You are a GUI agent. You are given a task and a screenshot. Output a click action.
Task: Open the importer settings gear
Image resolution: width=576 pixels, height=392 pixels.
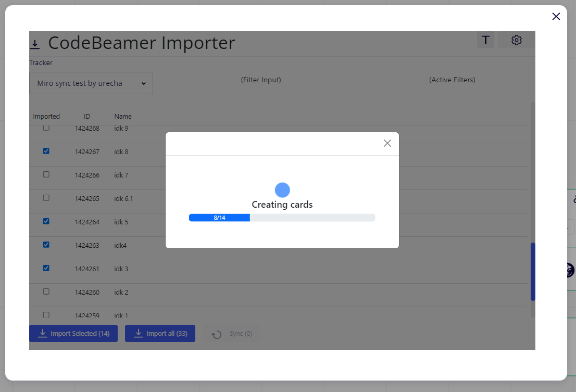[517, 40]
